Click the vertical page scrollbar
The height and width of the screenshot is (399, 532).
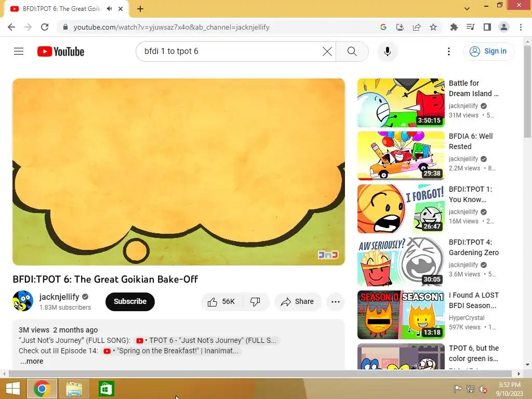point(527,91)
